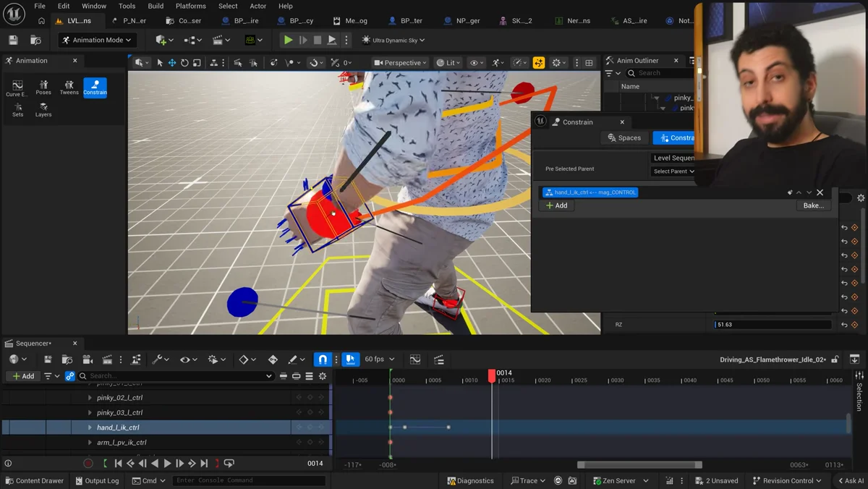Open the Help menu
The height and width of the screenshot is (489, 868).
pos(286,6)
